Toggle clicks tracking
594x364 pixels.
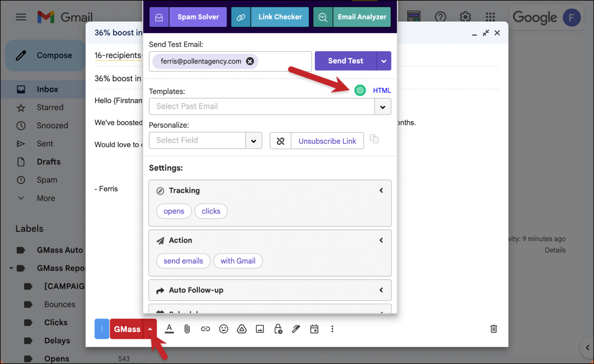point(211,211)
